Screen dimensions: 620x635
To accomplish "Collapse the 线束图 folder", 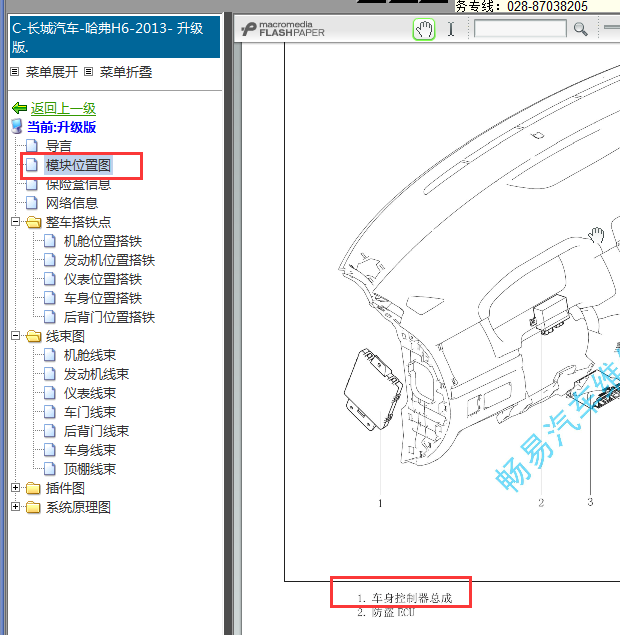I will [x=15, y=336].
